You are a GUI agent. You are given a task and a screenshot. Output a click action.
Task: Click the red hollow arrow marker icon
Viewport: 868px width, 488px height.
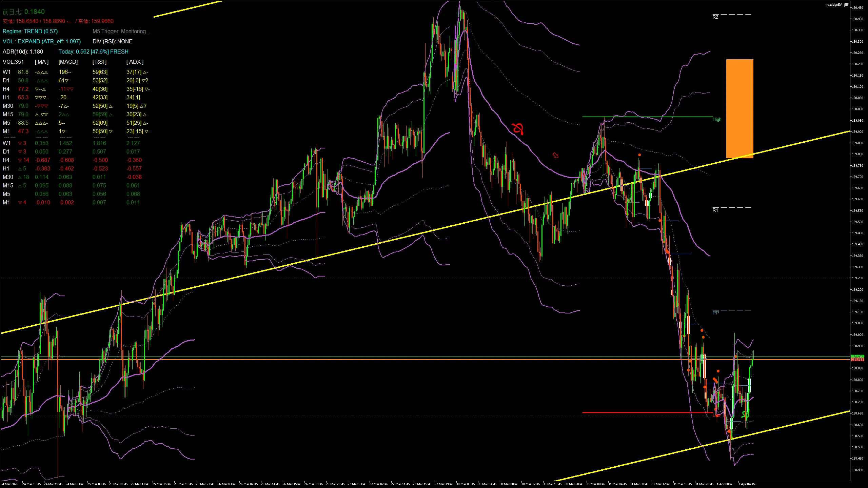[555, 155]
